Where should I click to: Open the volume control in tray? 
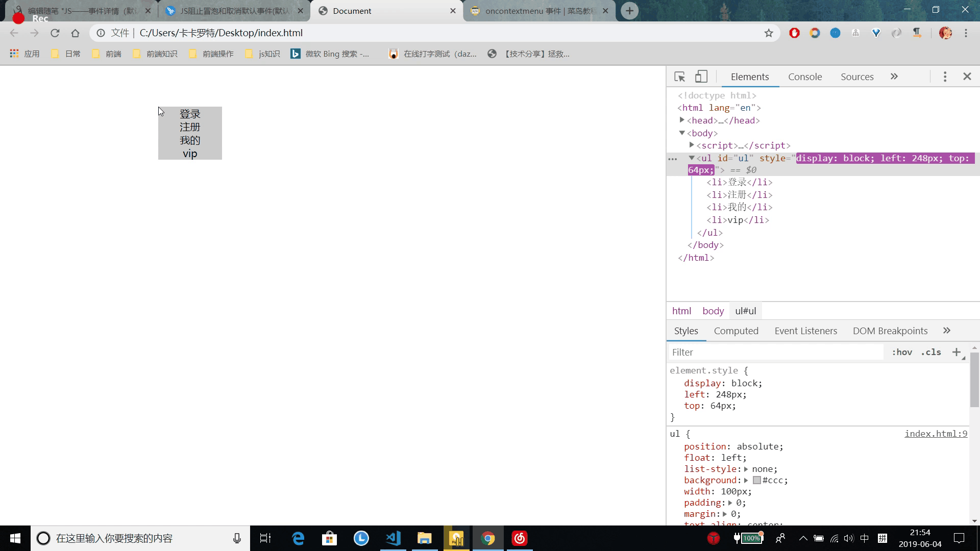point(848,538)
